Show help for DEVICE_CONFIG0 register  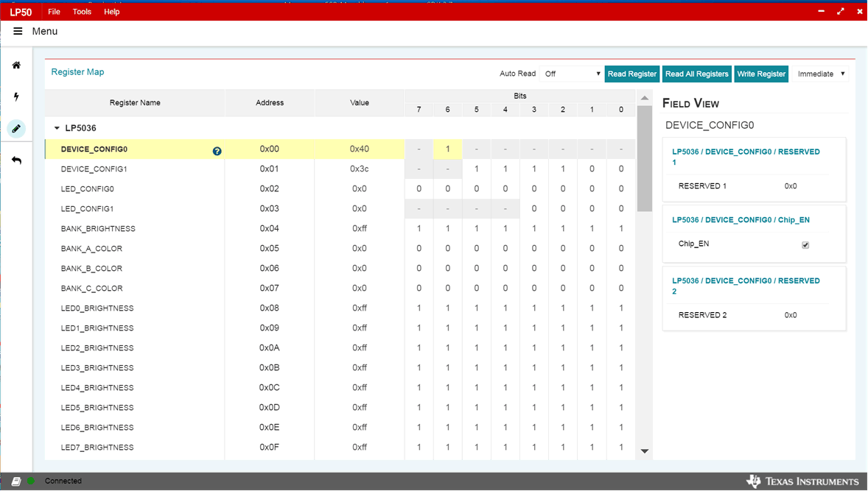[x=217, y=151]
